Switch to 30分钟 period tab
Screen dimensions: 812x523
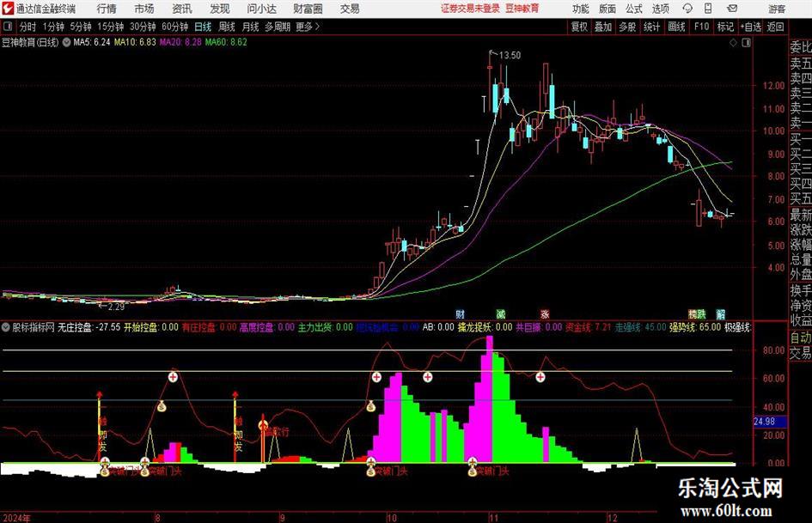pos(143,27)
